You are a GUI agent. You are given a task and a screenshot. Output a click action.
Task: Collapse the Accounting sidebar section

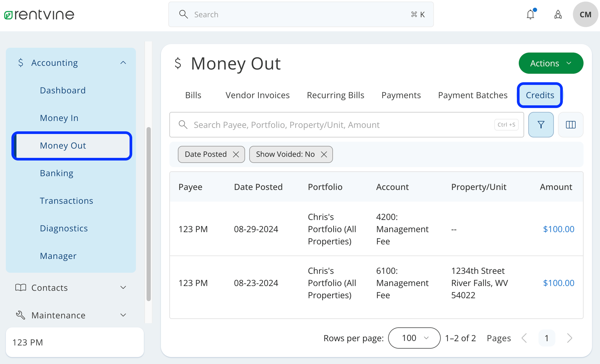[123, 63]
